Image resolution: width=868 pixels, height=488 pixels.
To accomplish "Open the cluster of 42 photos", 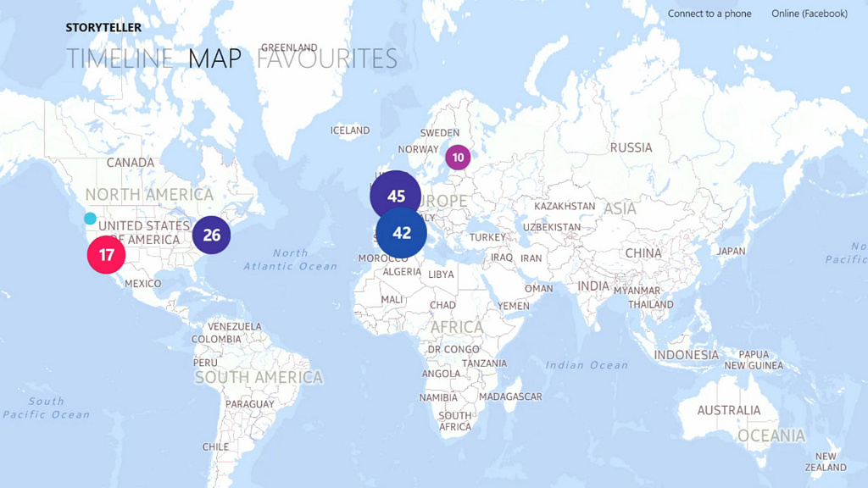I will tap(401, 233).
